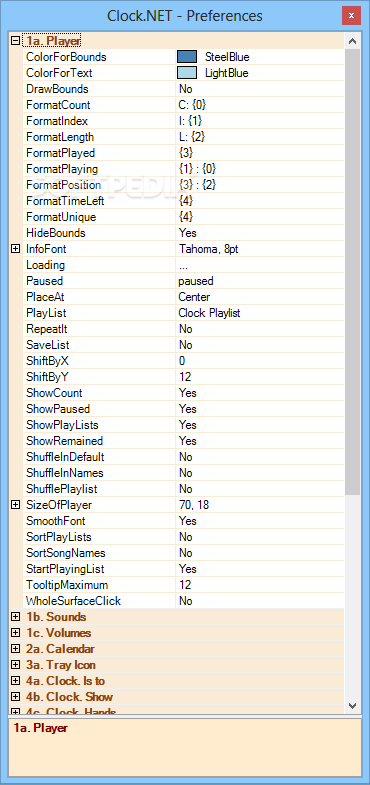Click the FormatCount value C: {0}
The height and width of the screenshot is (785, 370).
click(192, 105)
